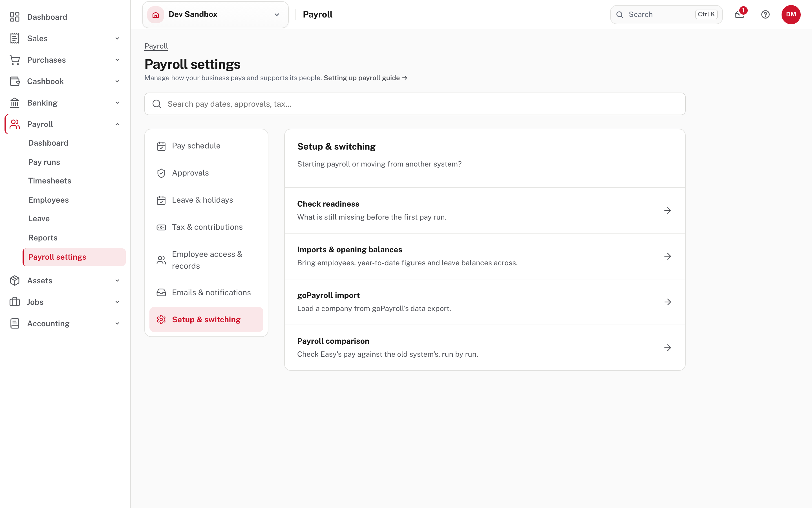Click the Setup & switching gear icon
The image size is (812, 508).
tap(161, 319)
